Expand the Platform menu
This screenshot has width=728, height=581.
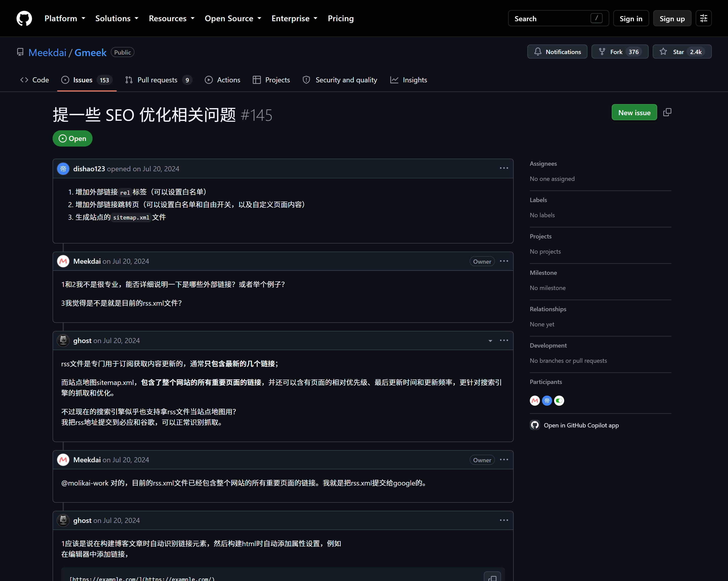pyautogui.click(x=65, y=18)
